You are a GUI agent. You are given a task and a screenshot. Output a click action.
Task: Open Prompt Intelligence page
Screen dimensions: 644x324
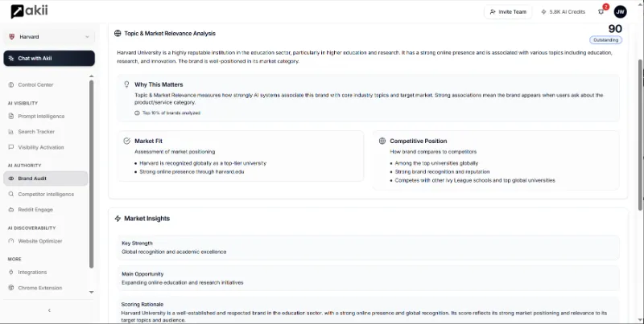[41, 116]
